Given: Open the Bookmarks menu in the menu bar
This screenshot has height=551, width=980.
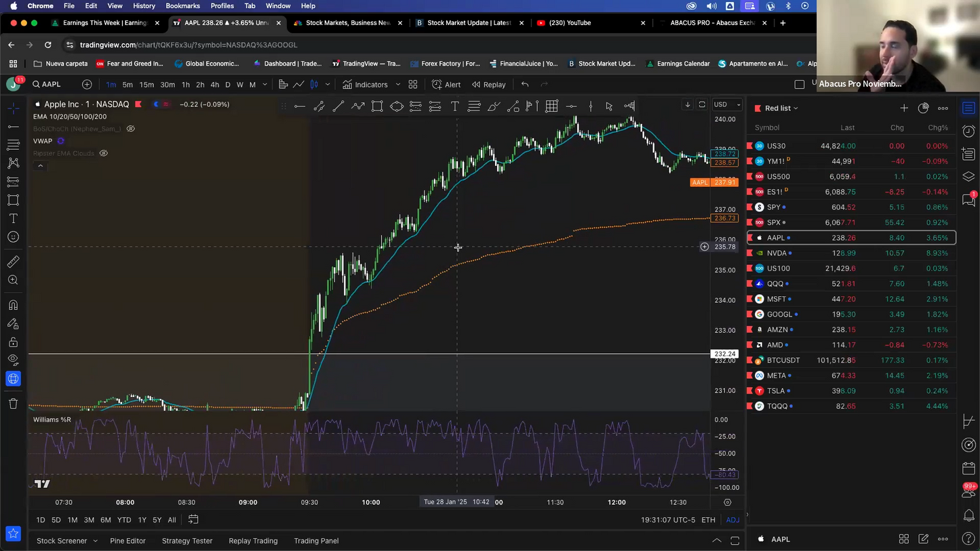Looking at the screenshot, I should click(x=182, y=5).
